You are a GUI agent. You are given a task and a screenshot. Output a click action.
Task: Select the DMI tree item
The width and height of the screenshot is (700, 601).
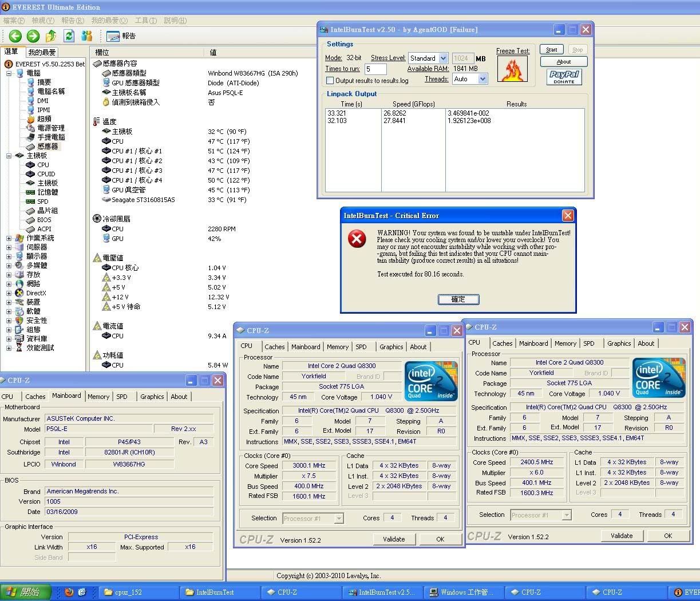pyautogui.click(x=43, y=101)
